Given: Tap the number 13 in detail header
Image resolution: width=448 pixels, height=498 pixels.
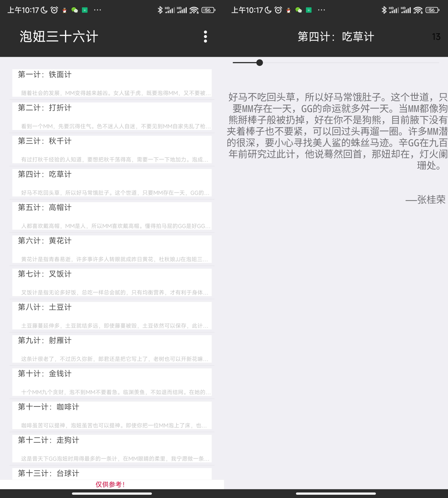Looking at the screenshot, I should (436, 37).
